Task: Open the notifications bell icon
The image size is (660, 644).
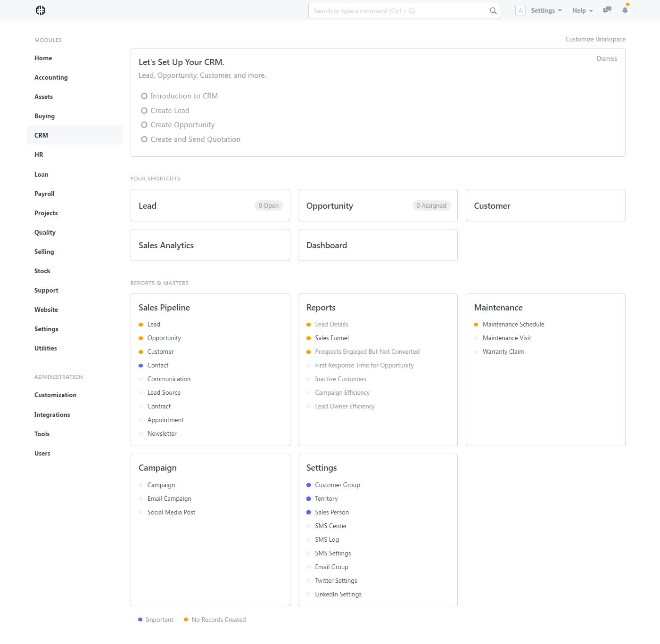Action: (x=625, y=10)
